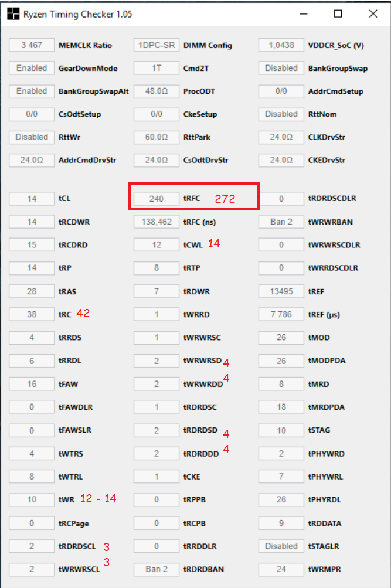This screenshot has height=588, width=391.
Task: Click the tWTRL value field
Action: [32, 477]
